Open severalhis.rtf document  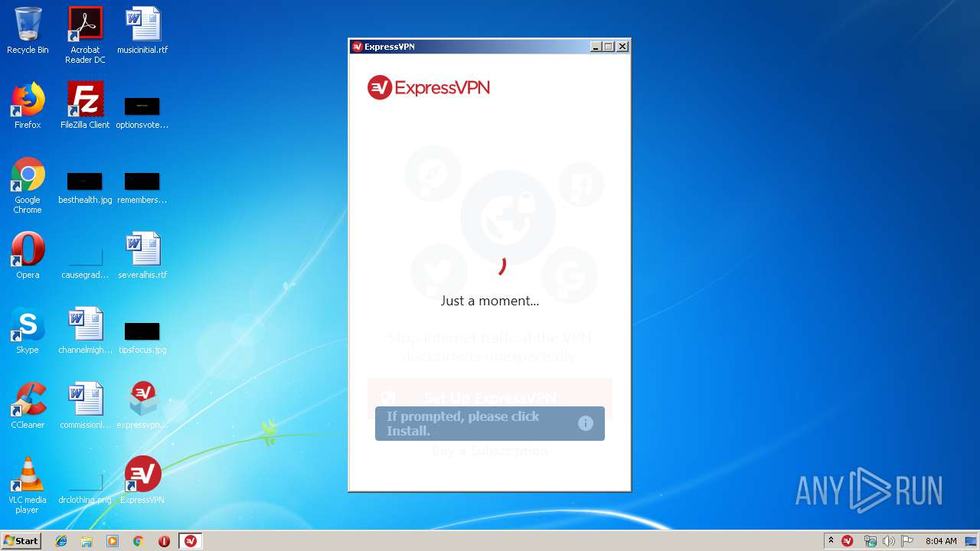coord(142,256)
